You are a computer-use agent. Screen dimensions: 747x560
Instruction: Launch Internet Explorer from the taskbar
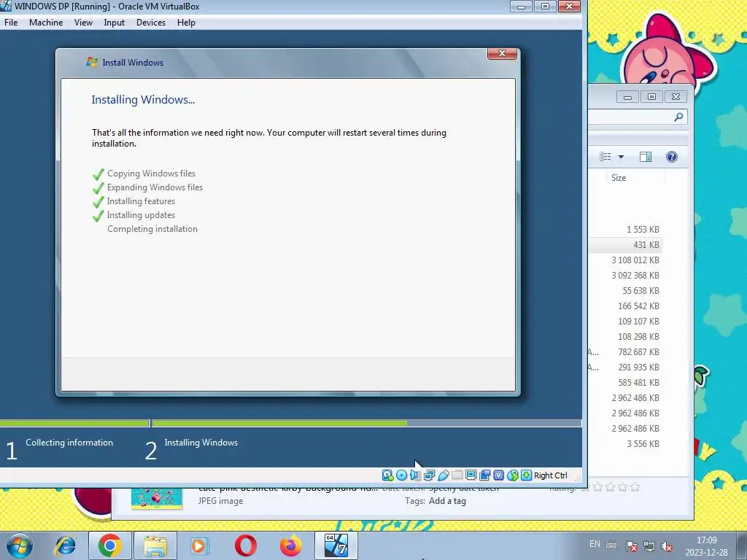coord(65,545)
